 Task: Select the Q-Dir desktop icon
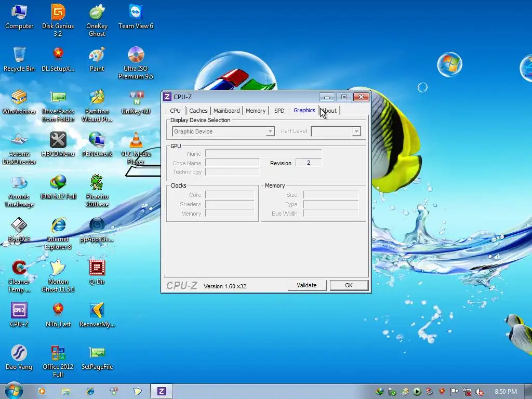tap(97, 272)
